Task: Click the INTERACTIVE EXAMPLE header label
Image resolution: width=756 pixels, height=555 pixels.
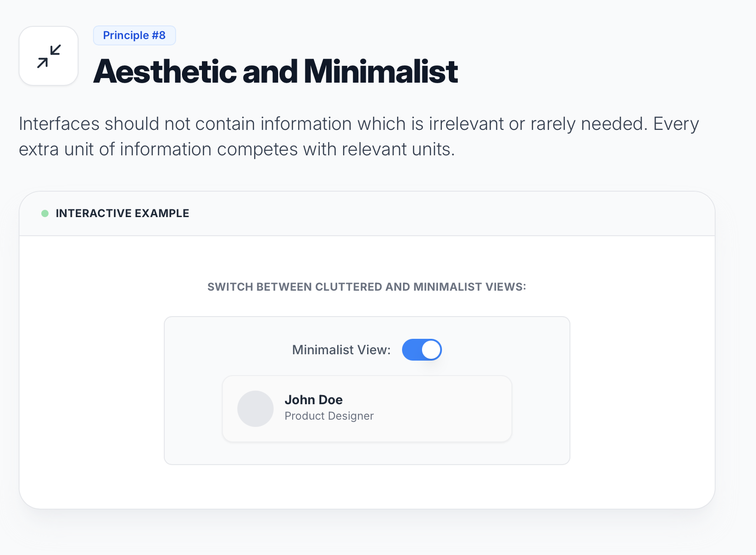Action: click(x=122, y=213)
